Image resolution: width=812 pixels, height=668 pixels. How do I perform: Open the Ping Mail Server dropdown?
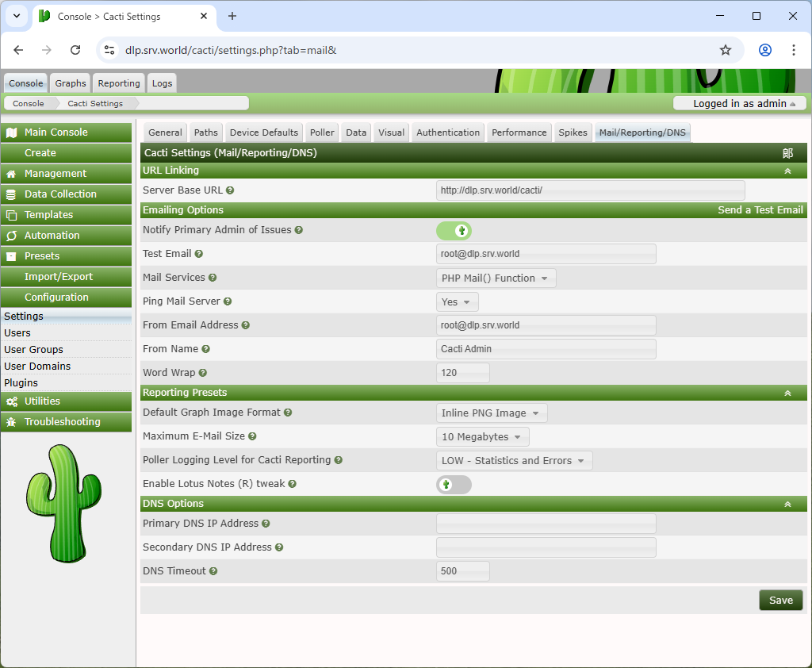coord(457,302)
